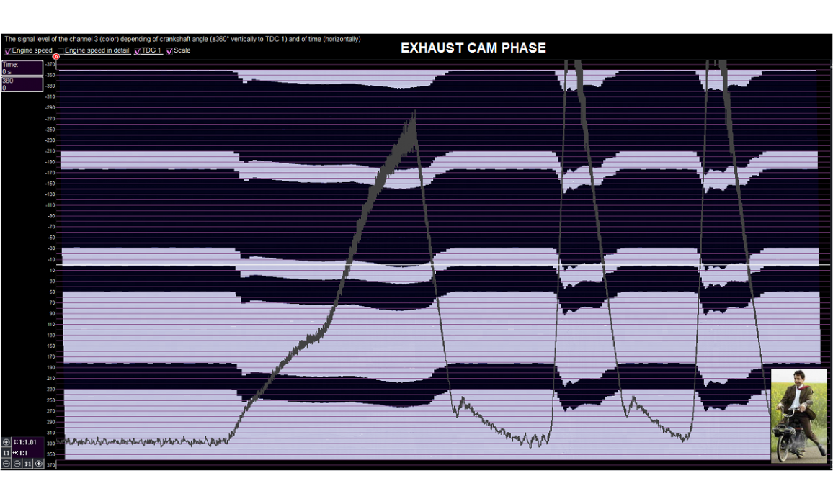Viewport: 833px width, 504px height.
Task: Click the -370 label on the angle axis
Action: coord(50,65)
